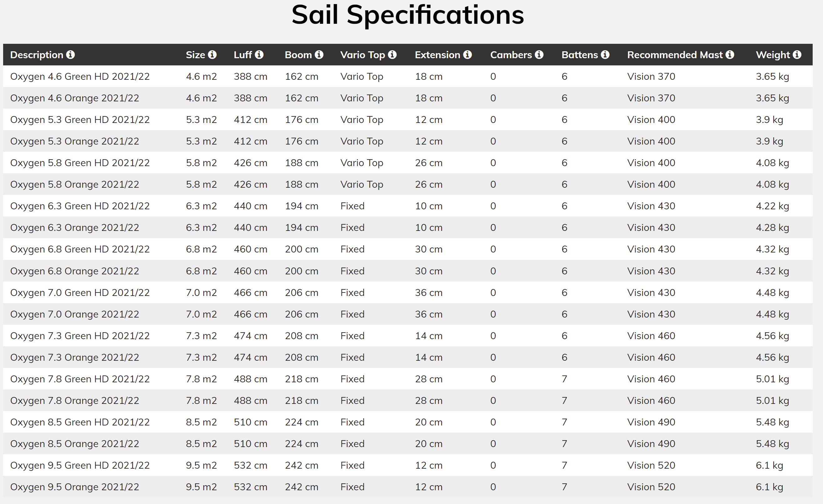Click the Sail Specifications heading
Viewport: 823px width, 504px height.
click(408, 15)
